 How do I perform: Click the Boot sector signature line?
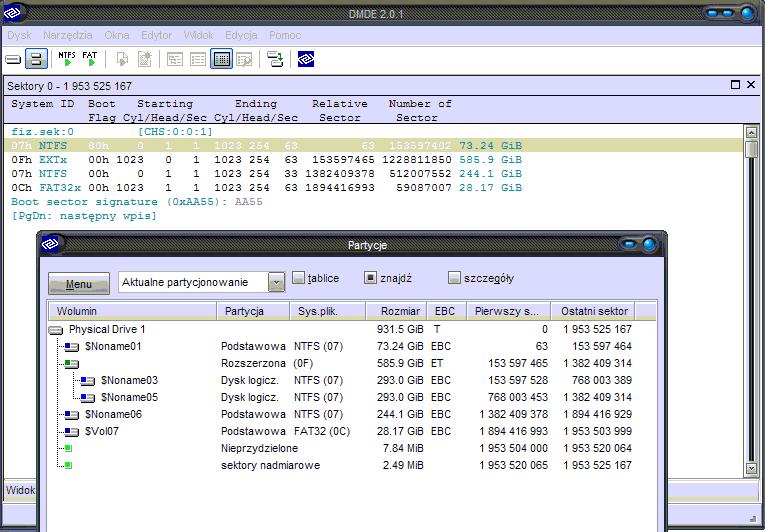tap(137, 202)
